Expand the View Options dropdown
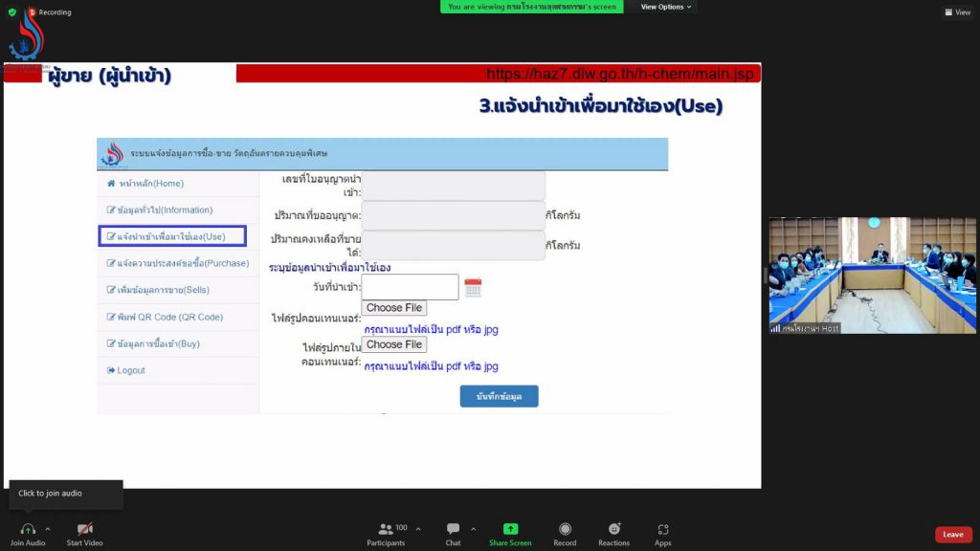This screenshot has width=980, height=551. pyautogui.click(x=667, y=7)
